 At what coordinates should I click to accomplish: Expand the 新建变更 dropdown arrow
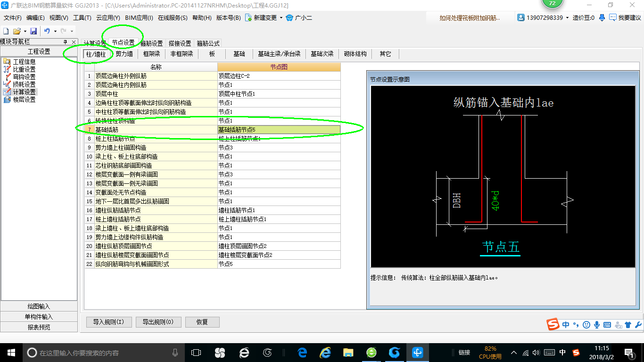pos(281,18)
